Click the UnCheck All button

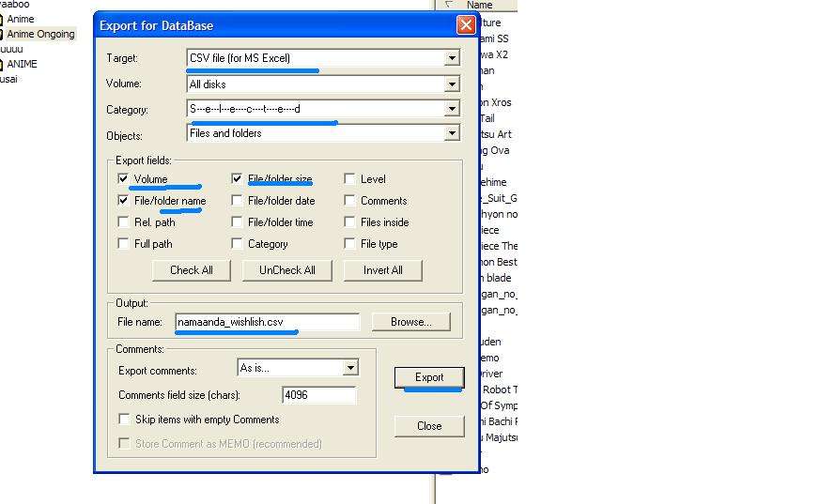point(287,270)
